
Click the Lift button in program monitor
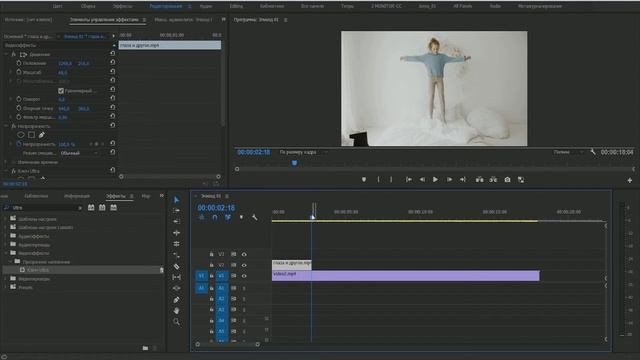[x=480, y=180]
